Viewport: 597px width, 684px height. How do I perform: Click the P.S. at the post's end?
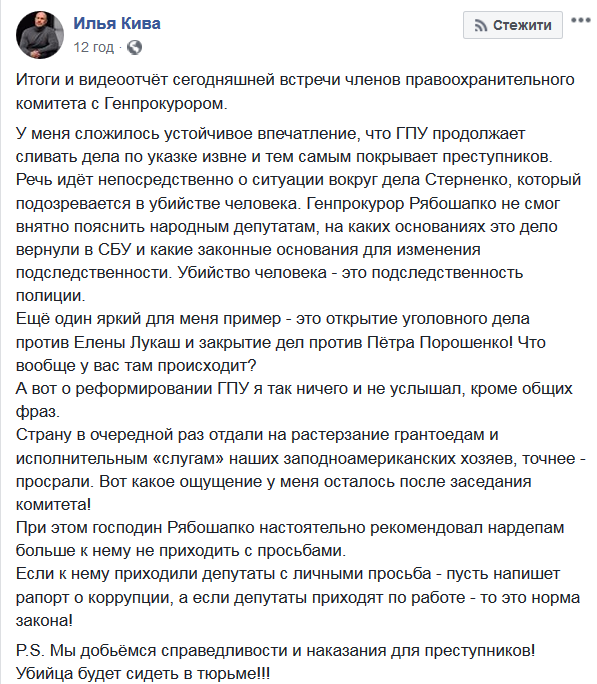coord(30,650)
